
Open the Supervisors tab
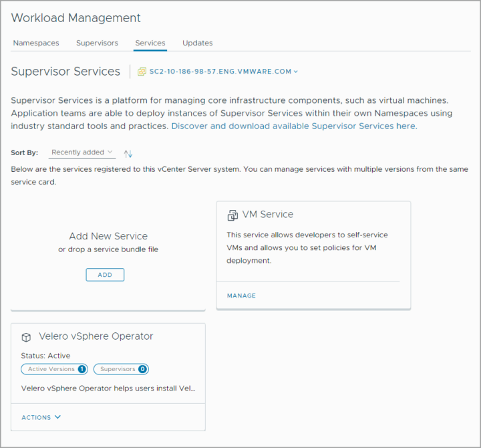97,43
